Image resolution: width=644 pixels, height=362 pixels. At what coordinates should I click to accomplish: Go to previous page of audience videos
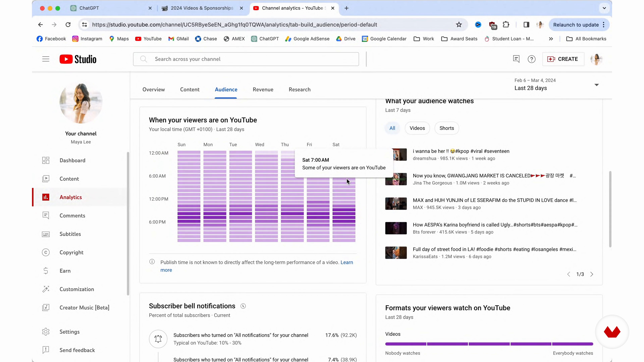pyautogui.click(x=569, y=274)
